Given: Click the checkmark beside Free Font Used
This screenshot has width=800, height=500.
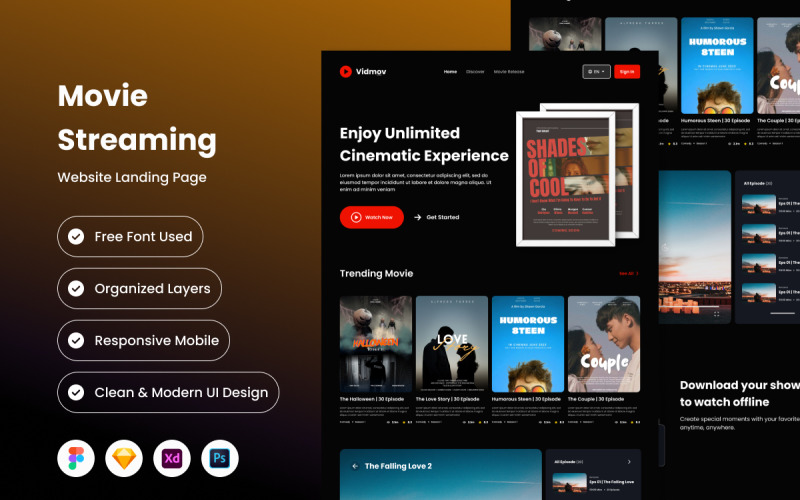Looking at the screenshot, I should pos(76,237).
